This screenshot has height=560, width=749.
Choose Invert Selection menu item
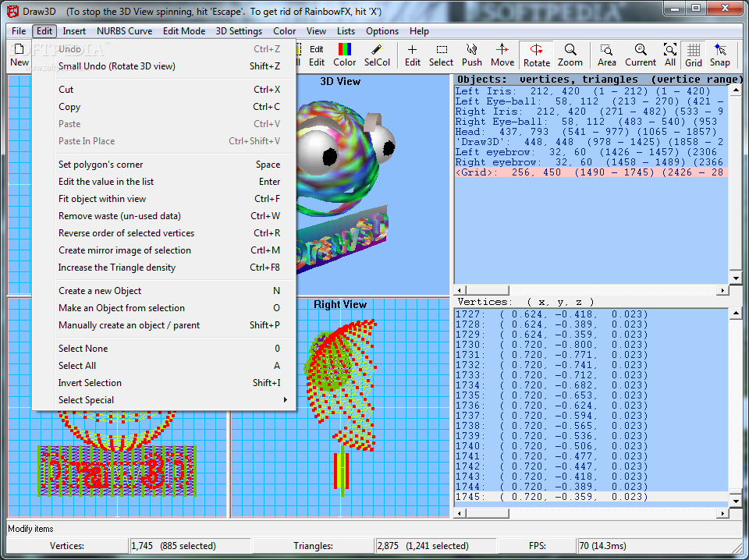pyautogui.click(x=164, y=384)
